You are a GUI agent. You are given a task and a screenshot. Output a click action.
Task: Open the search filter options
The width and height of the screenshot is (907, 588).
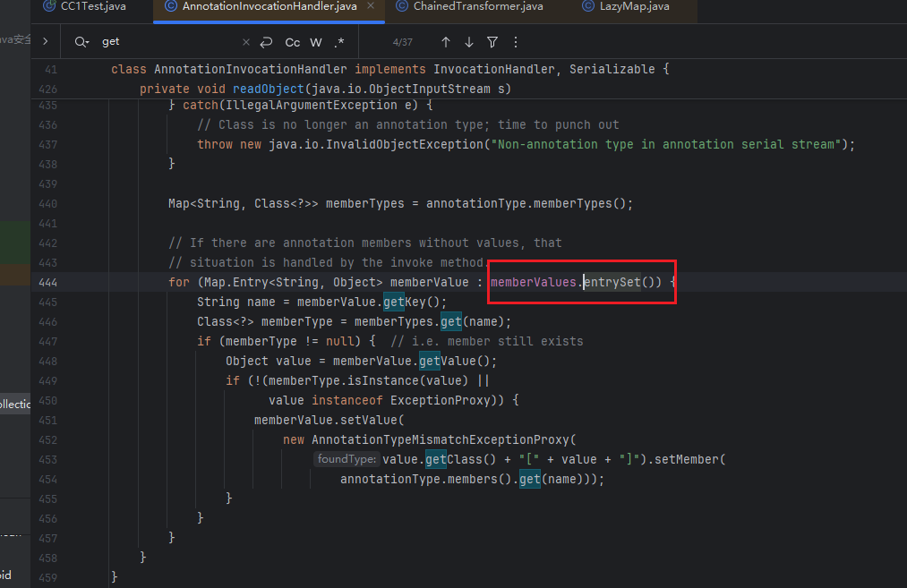pyautogui.click(x=492, y=42)
